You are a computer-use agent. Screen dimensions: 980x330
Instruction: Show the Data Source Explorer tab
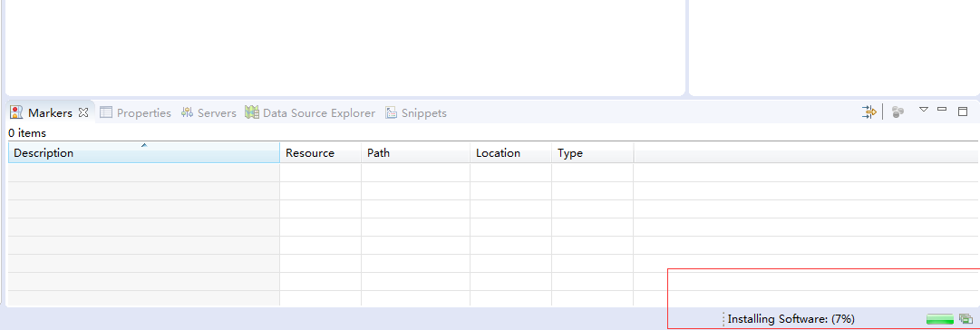pos(310,113)
